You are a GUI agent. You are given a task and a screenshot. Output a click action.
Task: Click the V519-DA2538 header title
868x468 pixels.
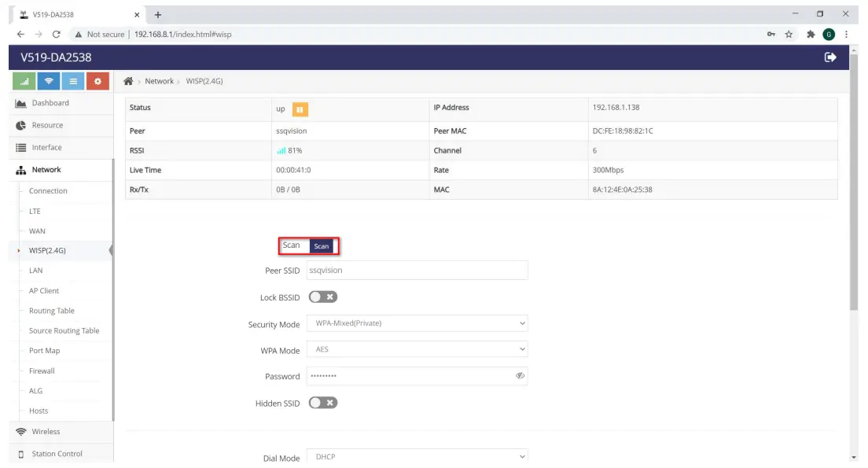point(56,57)
